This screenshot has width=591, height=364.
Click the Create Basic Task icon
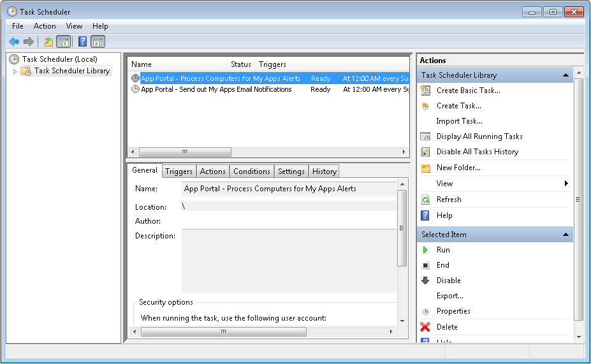click(x=425, y=91)
